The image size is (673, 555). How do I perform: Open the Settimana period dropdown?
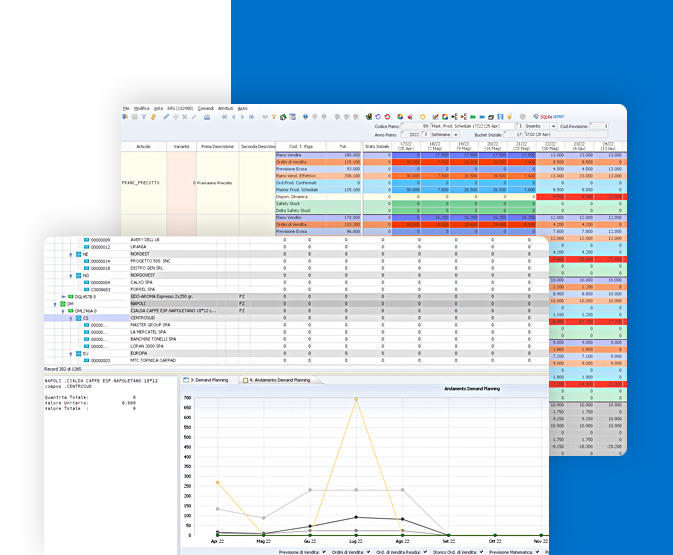tap(455, 135)
